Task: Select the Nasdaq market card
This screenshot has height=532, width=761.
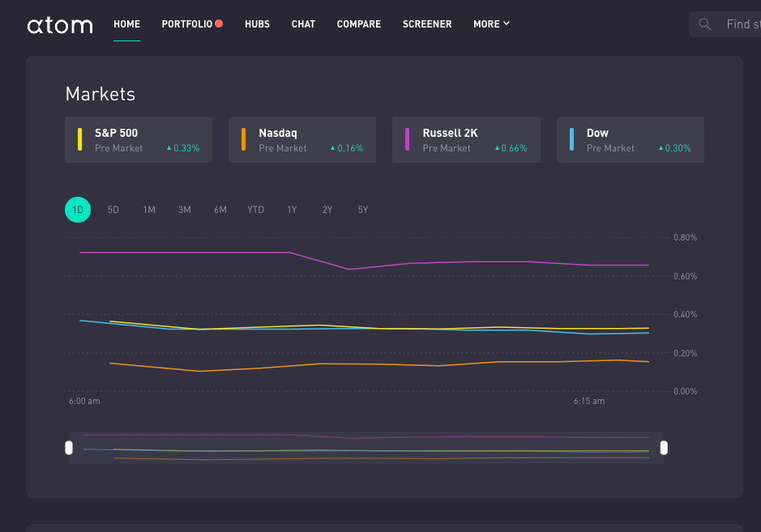Action: (x=301, y=139)
